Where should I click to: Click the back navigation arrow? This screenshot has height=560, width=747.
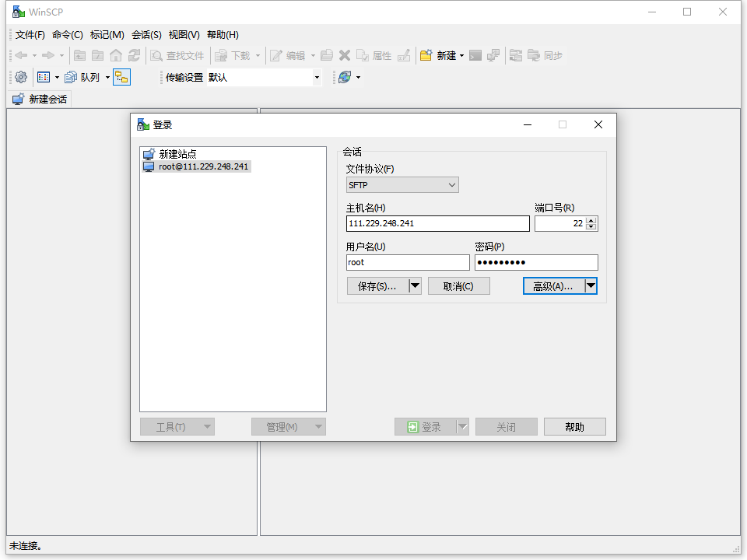(21, 56)
